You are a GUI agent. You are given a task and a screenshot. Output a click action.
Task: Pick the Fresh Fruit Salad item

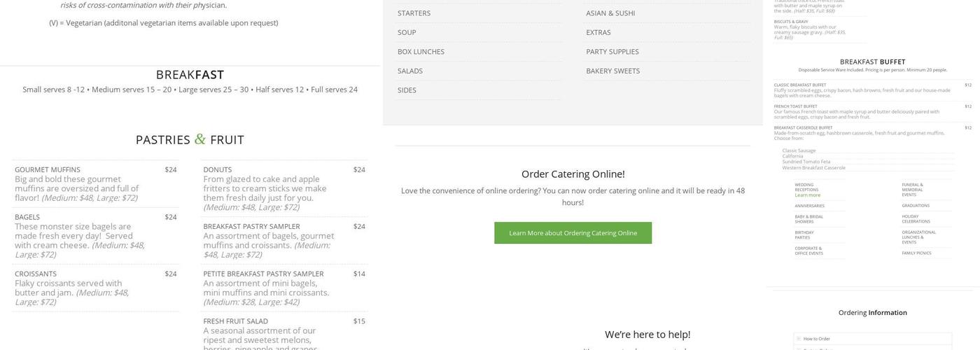235,321
